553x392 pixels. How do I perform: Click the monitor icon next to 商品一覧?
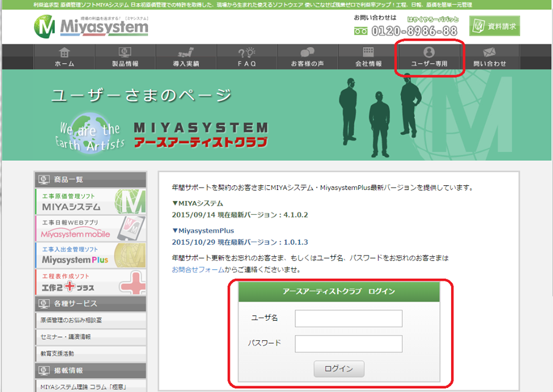click(44, 180)
